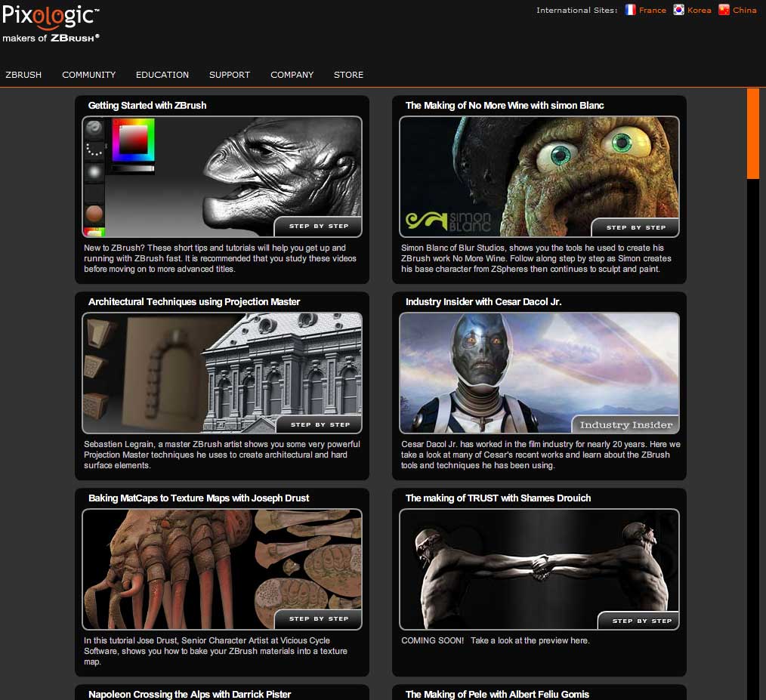Click 'The Making of No More Wine' title
This screenshot has width=766, height=700.
[x=505, y=106]
